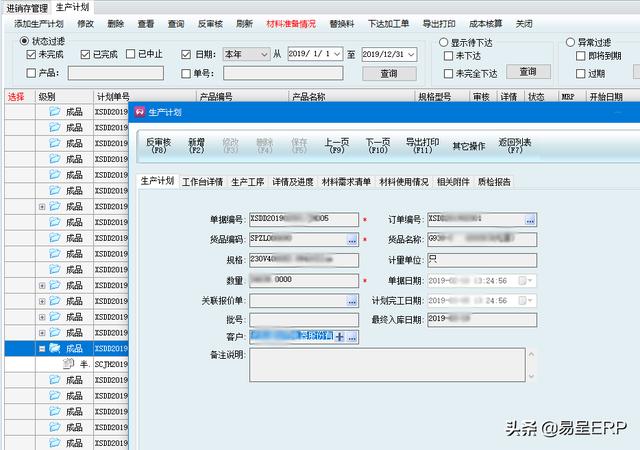Open the 货品编码 ellipsis lookup button
Image resolution: width=640 pixels, height=450 pixels.
tap(352, 240)
